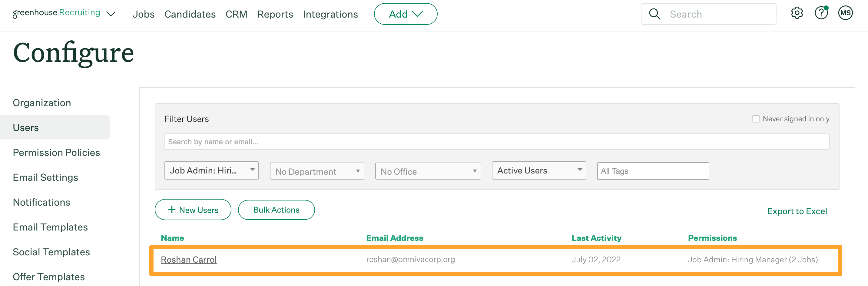This screenshot has height=286, width=868.
Task: Open the Active Users filter dropdown
Action: coord(538,170)
